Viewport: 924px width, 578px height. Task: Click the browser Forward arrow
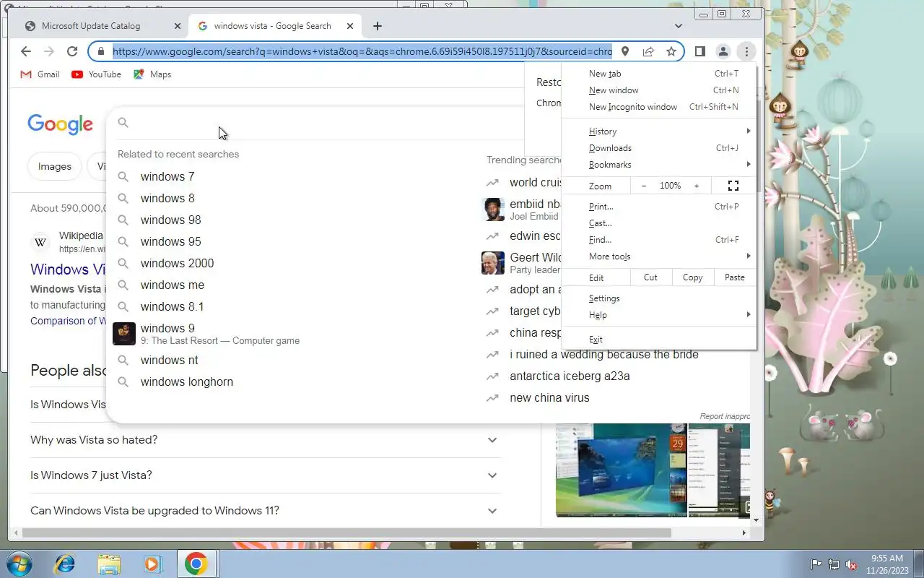pos(49,51)
